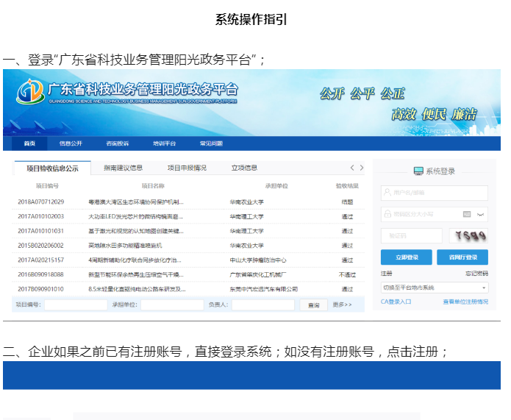Click the password input field
The width and height of the screenshot is (511, 420).
click(435, 214)
